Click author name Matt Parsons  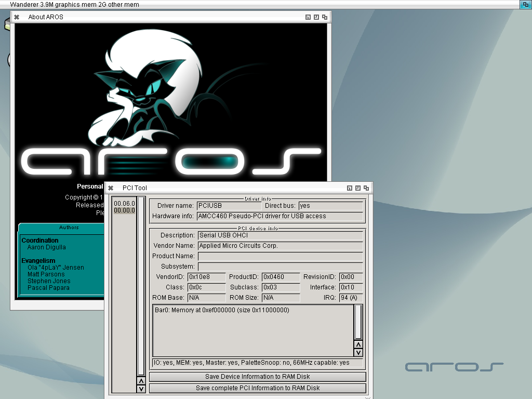[x=46, y=274]
